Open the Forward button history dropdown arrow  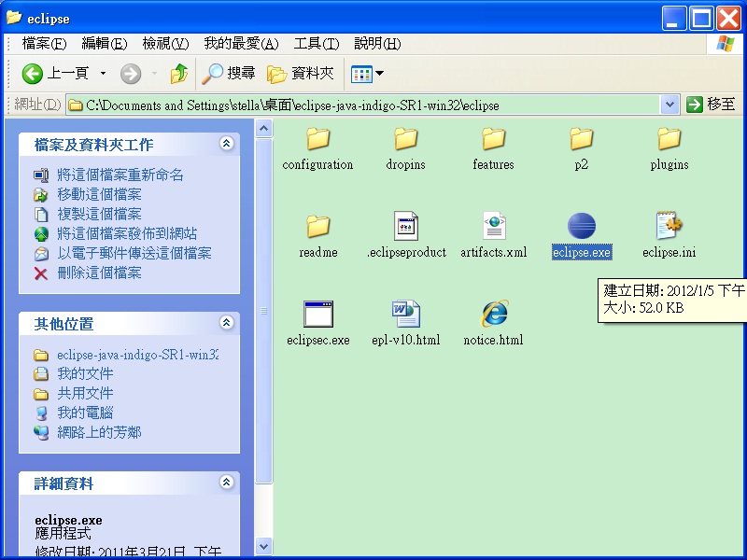[x=154, y=74]
